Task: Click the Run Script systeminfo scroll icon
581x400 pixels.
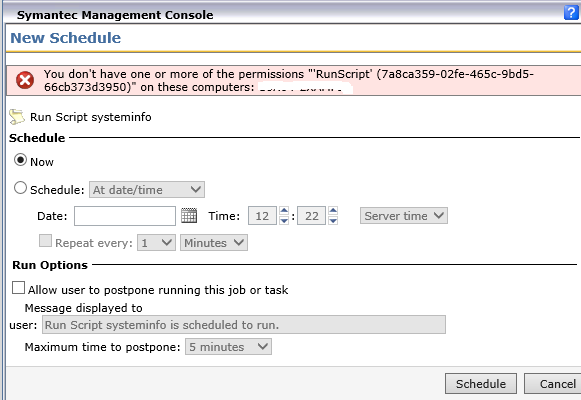Action: click(17, 117)
